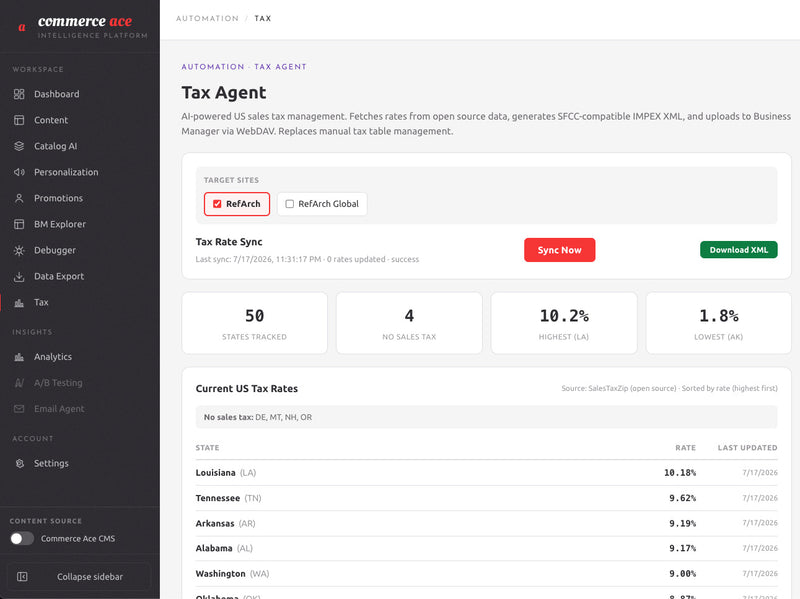Go to Content section

coord(80,120)
